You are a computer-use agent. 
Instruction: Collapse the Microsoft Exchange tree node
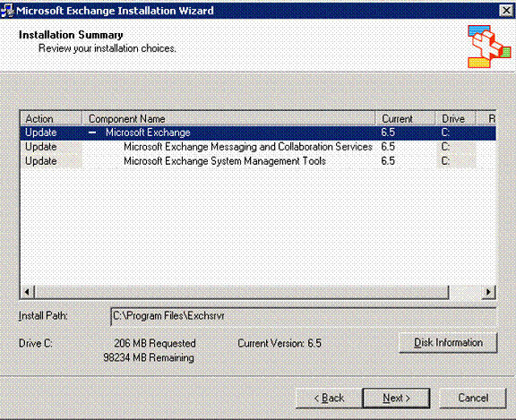click(x=92, y=133)
